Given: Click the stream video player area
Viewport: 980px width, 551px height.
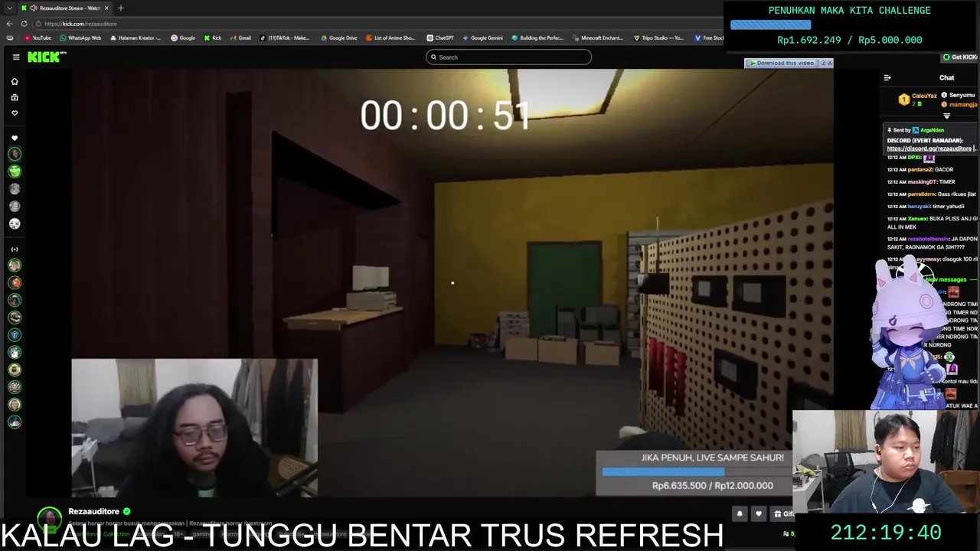Looking at the screenshot, I should 452,283.
